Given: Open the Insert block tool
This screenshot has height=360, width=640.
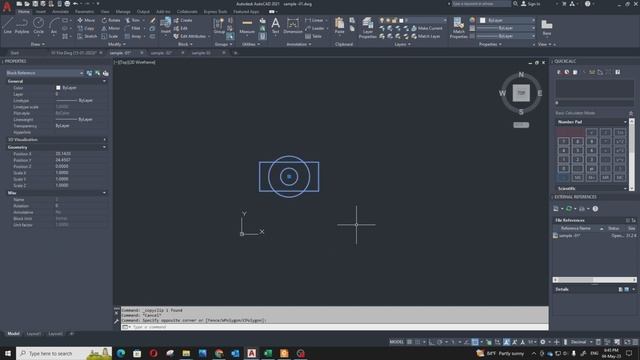Looking at the screenshot, I should pos(165,25).
